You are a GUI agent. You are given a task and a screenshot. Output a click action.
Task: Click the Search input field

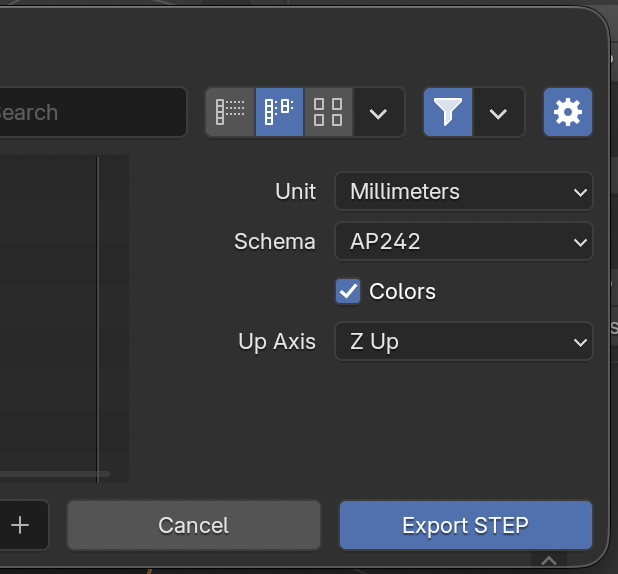(91, 112)
